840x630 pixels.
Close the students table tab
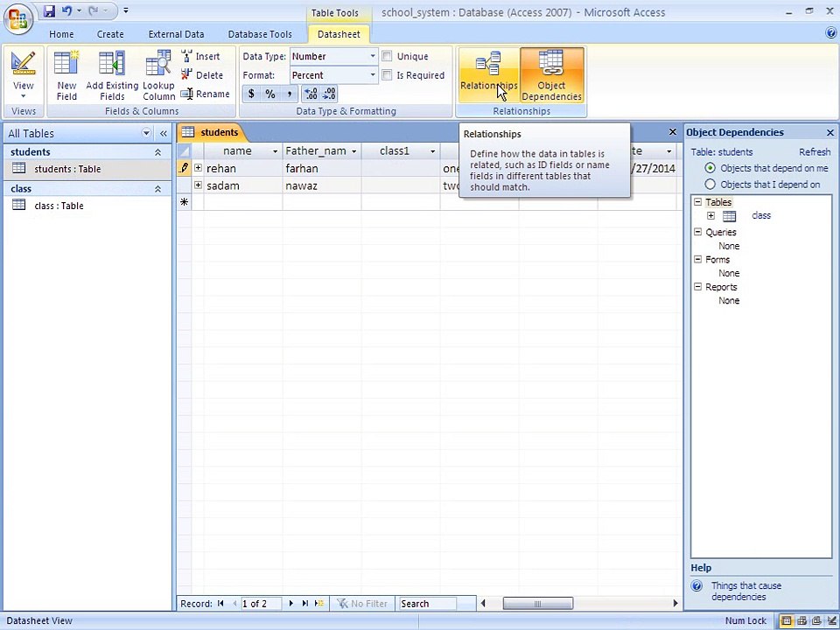click(x=673, y=132)
